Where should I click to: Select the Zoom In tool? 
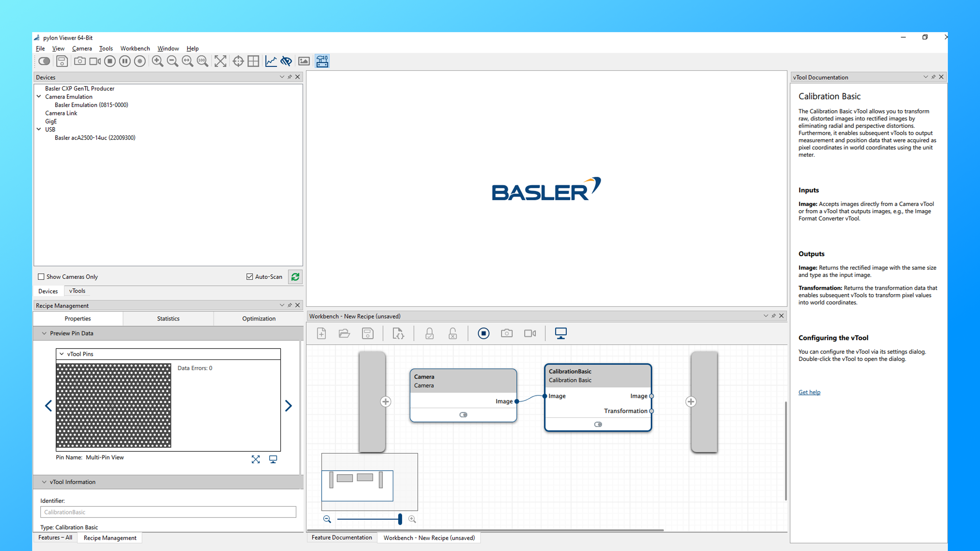coord(158,61)
